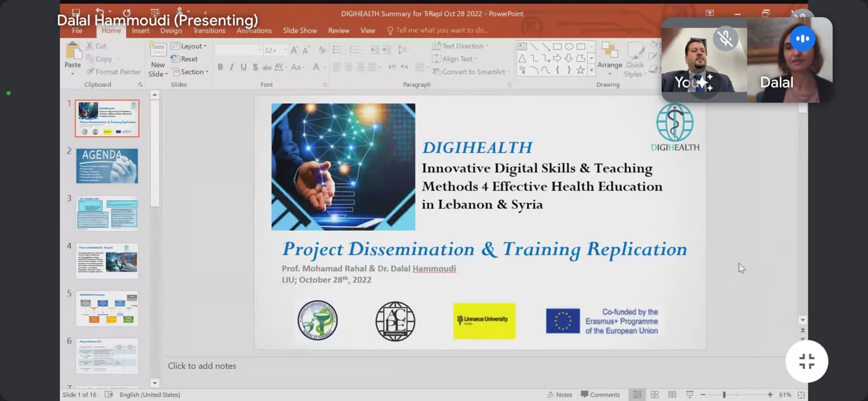Open the File tab
Image resolution: width=868 pixels, height=401 pixels.
tap(77, 30)
